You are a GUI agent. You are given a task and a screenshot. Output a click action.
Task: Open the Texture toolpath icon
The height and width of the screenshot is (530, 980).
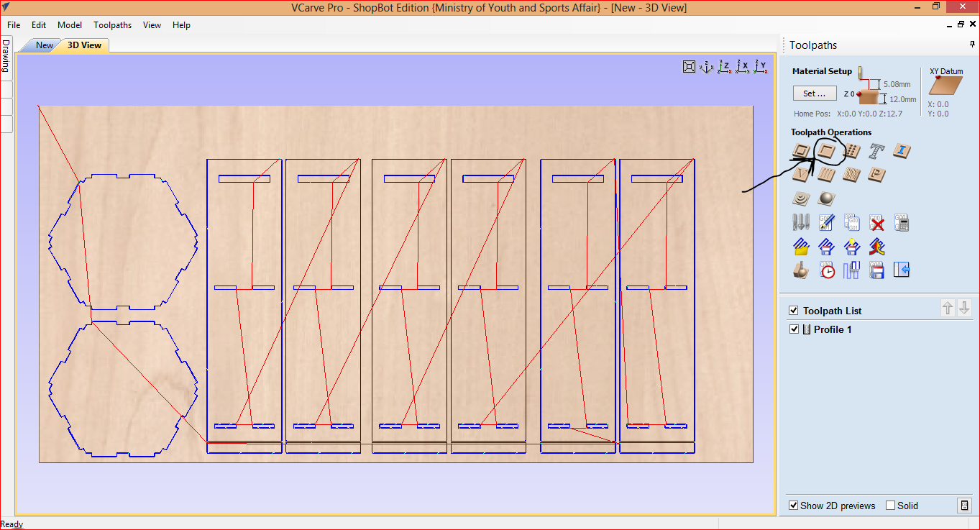click(852, 175)
